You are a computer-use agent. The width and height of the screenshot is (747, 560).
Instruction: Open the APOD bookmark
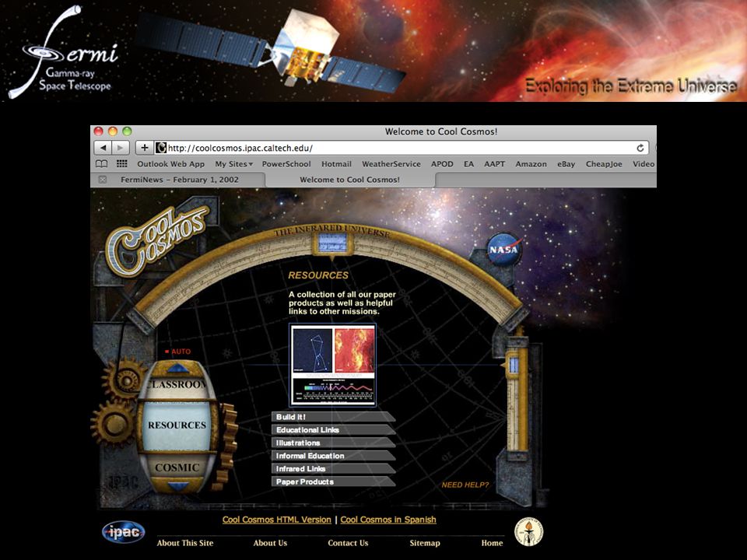[x=442, y=164]
